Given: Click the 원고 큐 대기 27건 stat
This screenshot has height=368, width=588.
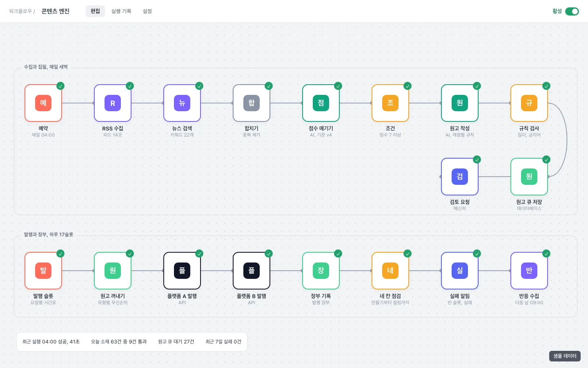Looking at the screenshot, I should click(x=176, y=342).
